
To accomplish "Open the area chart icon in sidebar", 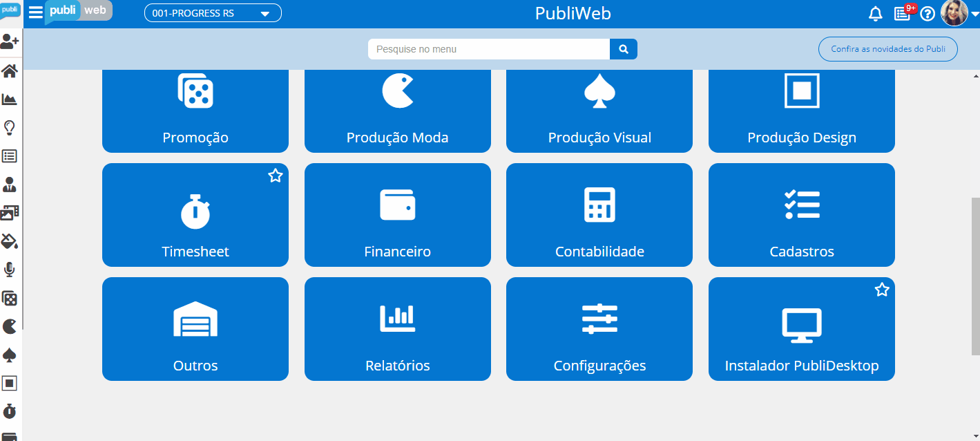I will pos(10,99).
